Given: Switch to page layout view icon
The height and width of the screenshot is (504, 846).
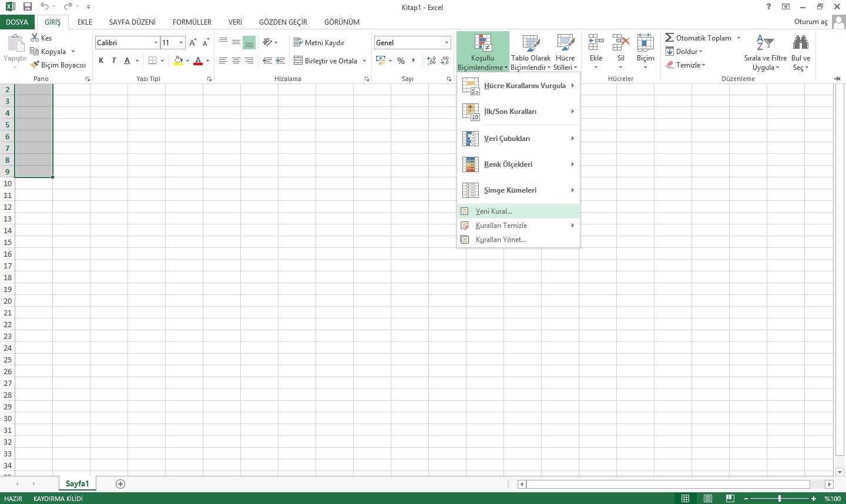Looking at the screenshot, I should point(708,499).
